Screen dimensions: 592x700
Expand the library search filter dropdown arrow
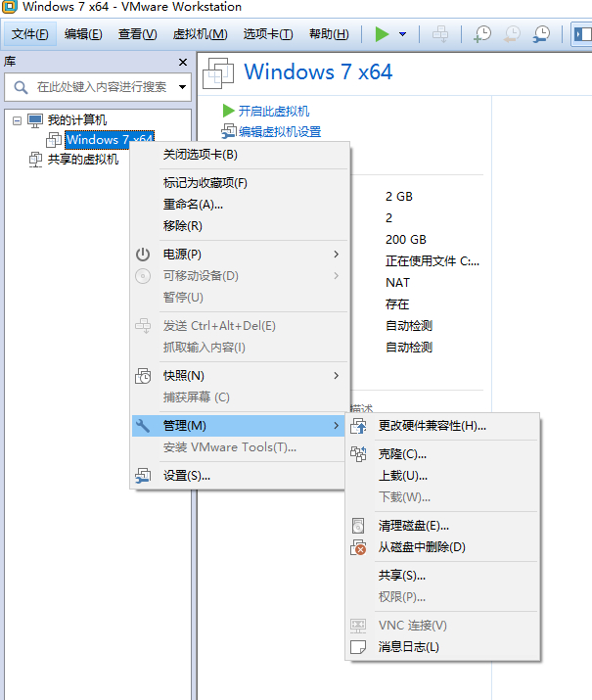(182, 87)
